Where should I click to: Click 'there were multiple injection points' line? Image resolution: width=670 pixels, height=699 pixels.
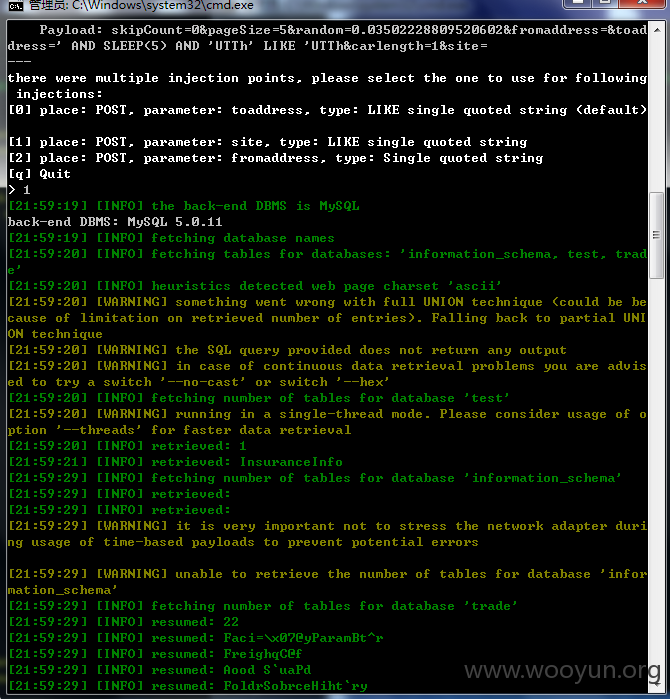click(327, 78)
